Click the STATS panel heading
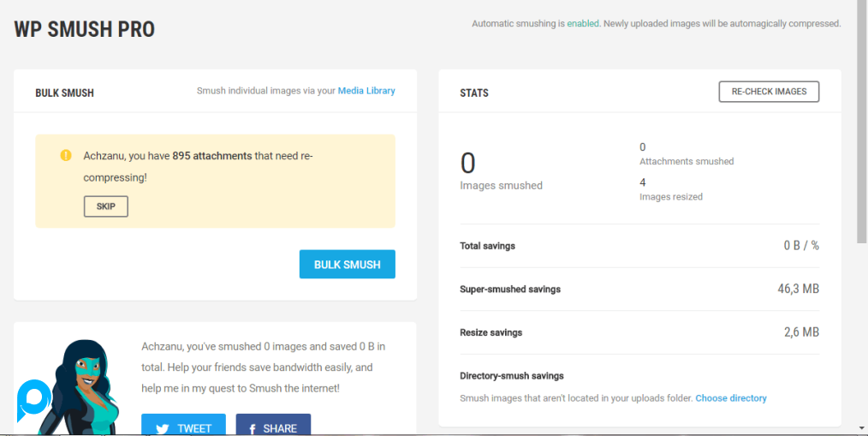The height and width of the screenshot is (436, 868). tap(474, 93)
